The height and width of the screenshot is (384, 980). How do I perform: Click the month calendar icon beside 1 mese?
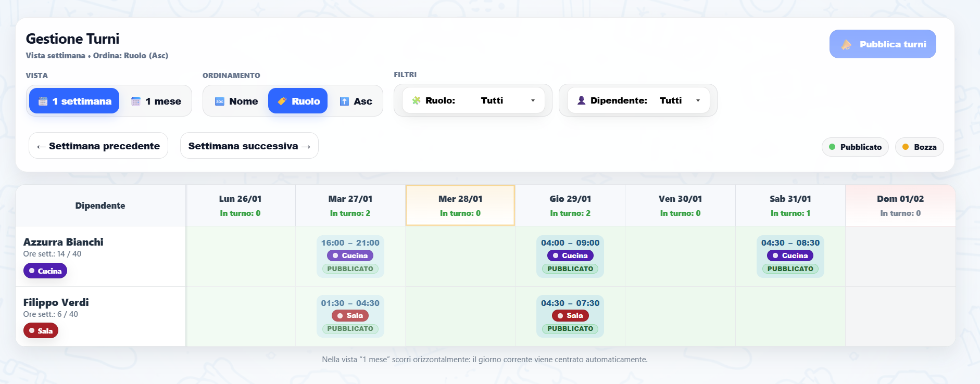(136, 101)
